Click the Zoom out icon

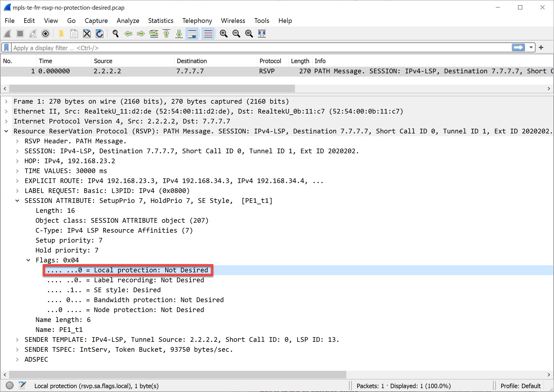(x=236, y=34)
